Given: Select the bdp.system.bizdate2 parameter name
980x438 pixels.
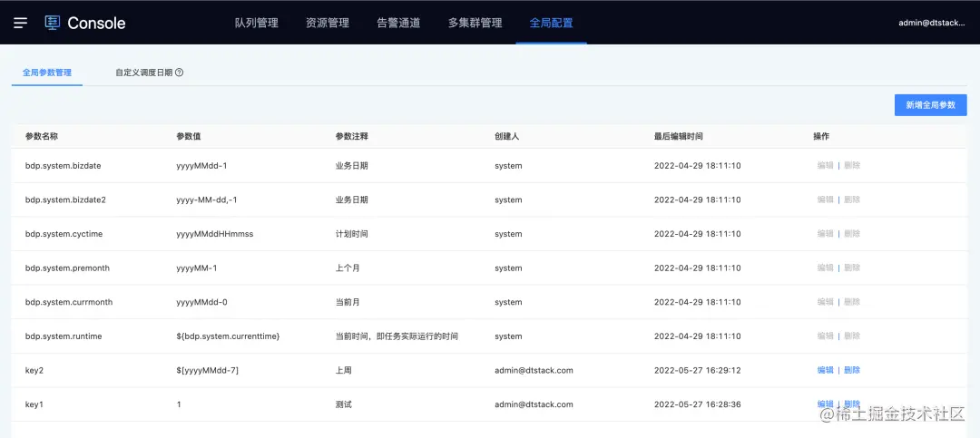Looking at the screenshot, I should pyautogui.click(x=65, y=200).
